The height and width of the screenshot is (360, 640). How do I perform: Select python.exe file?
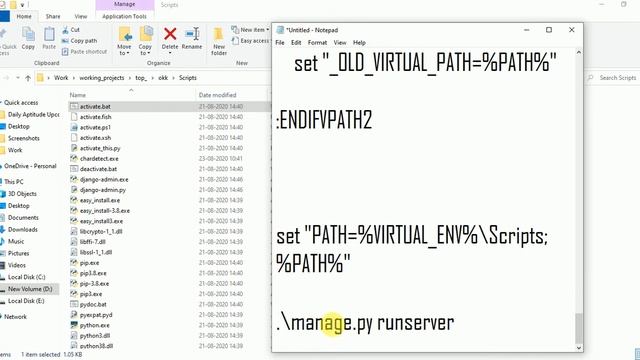95,325
